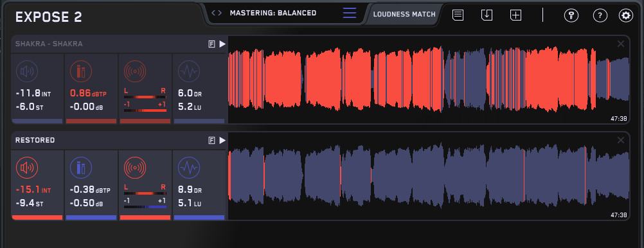Select the 8.9 DR value
644x248 pixels.
(190, 190)
